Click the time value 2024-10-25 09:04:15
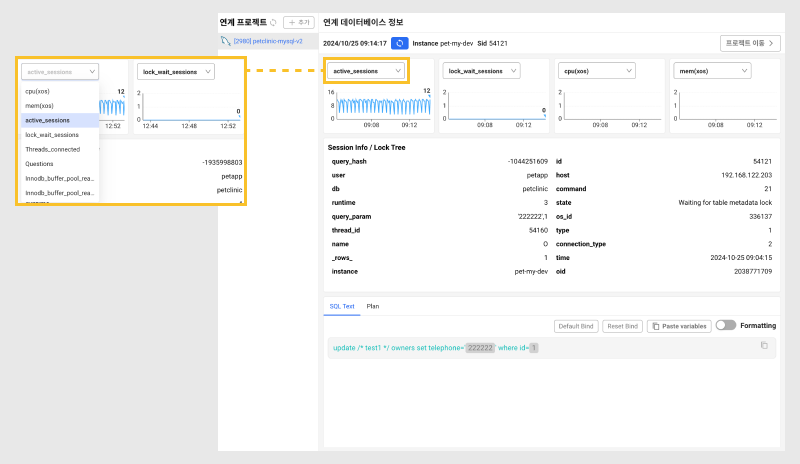Image resolution: width=800 pixels, height=464 pixels. click(741, 258)
